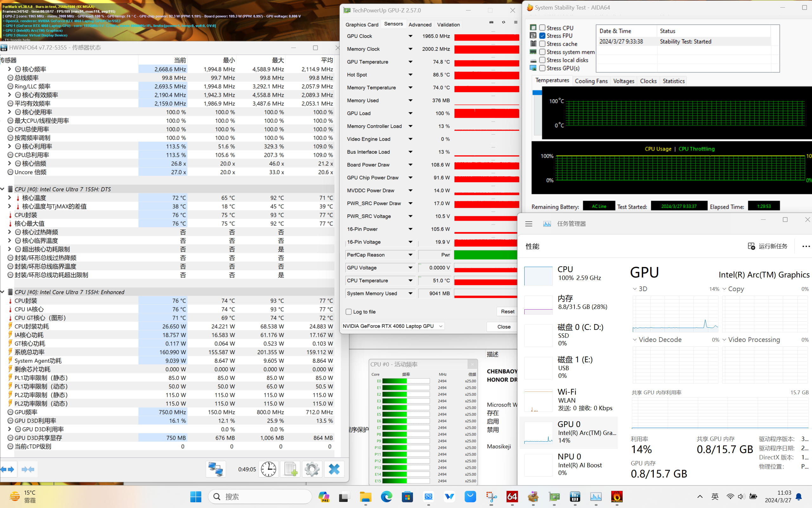This screenshot has width=812, height=508.
Task: Switch to Validation tab in GPU-Z
Action: pos(448,24)
